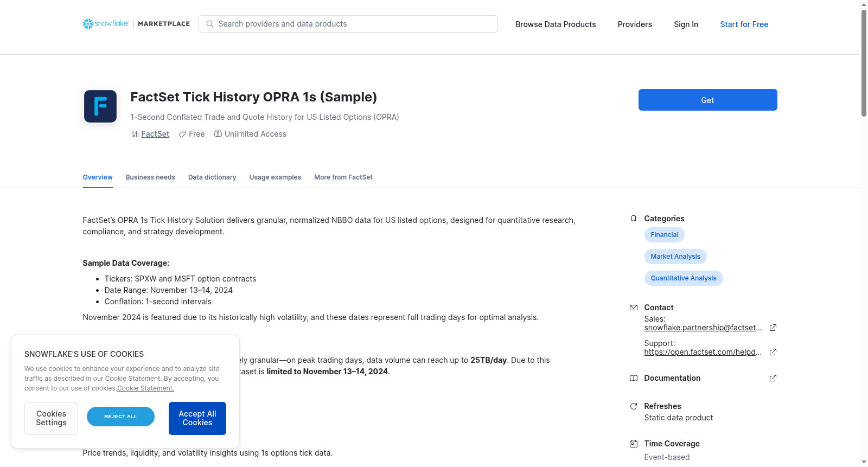Select the Financial category chip

[664, 235]
